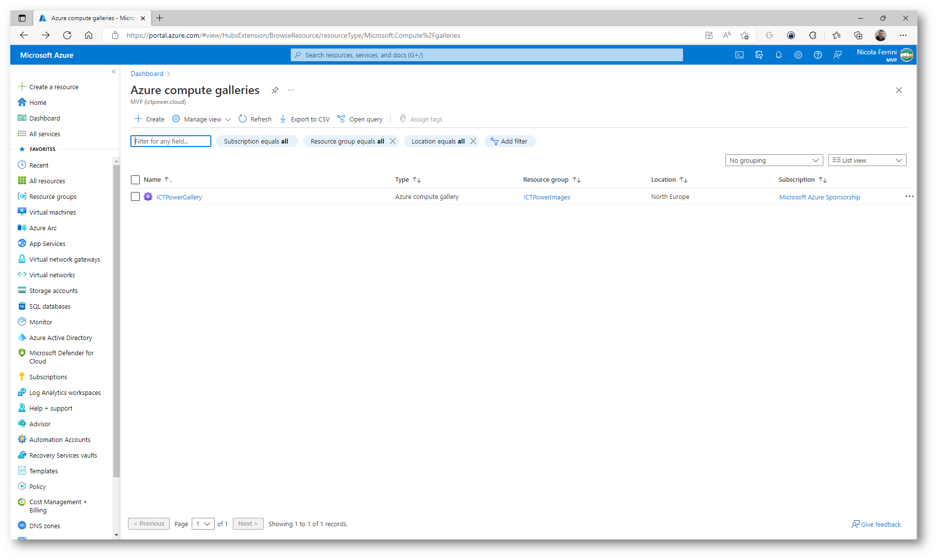Image resolution: width=938 pixels, height=560 pixels.
Task: Switch to the Azure compute galleries browser tab
Action: (x=92, y=18)
